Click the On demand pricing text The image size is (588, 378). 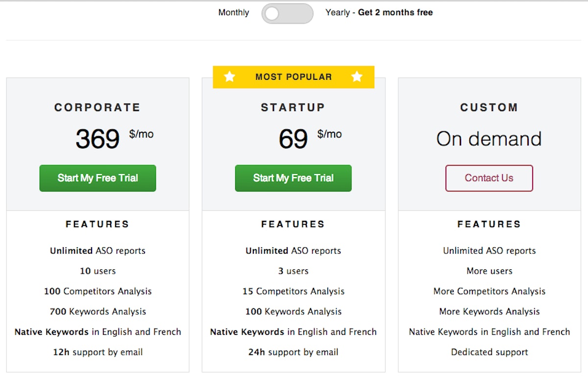point(489,139)
